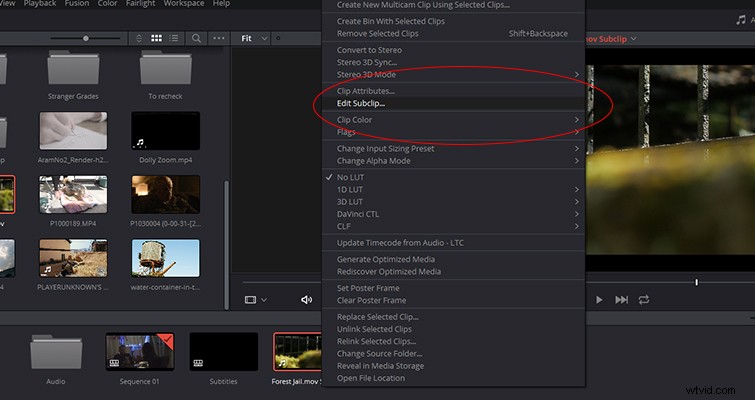This screenshot has width=755, height=400.
Task: Open the media pool options dots menu
Action: [x=219, y=38]
